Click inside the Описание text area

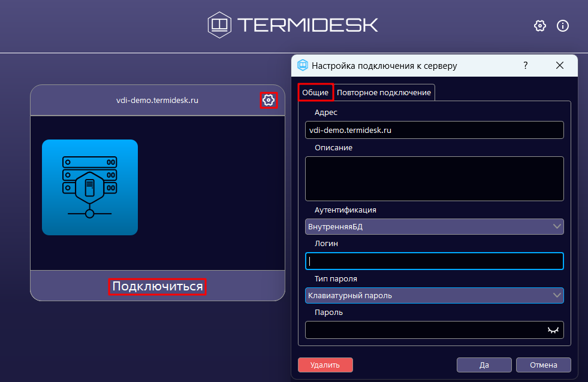point(434,178)
